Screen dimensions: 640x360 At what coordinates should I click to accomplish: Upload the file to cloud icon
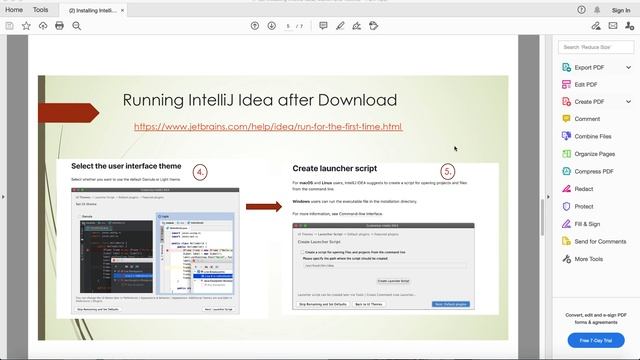pyautogui.click(x=43, y=26)
